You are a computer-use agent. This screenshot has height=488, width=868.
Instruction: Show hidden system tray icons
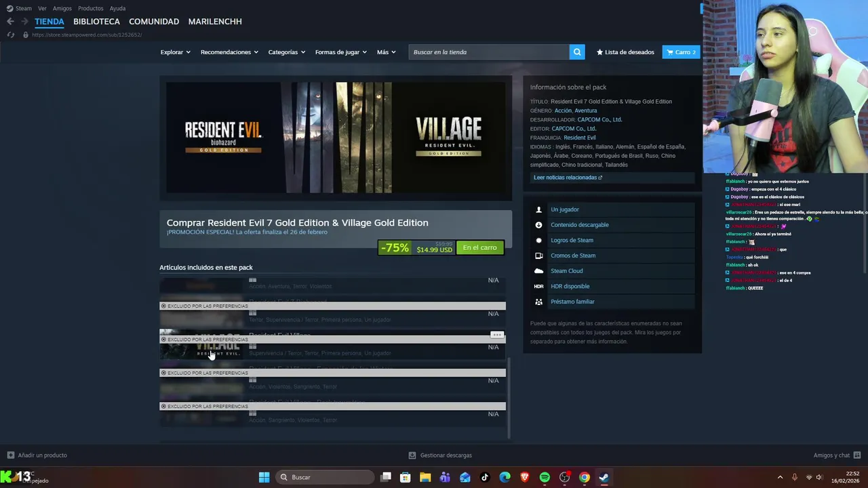tap(780, 477)
